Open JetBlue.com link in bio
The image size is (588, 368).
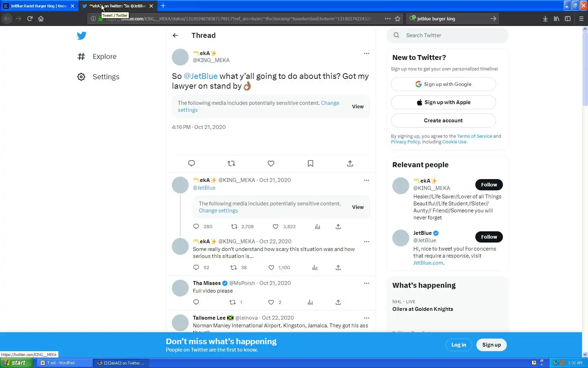[428, 263]
